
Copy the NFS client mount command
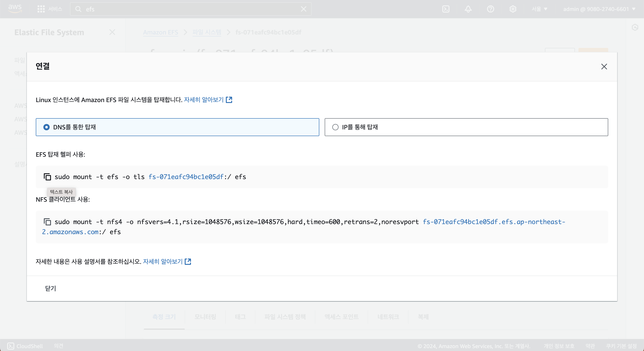[x=47, y=222]
